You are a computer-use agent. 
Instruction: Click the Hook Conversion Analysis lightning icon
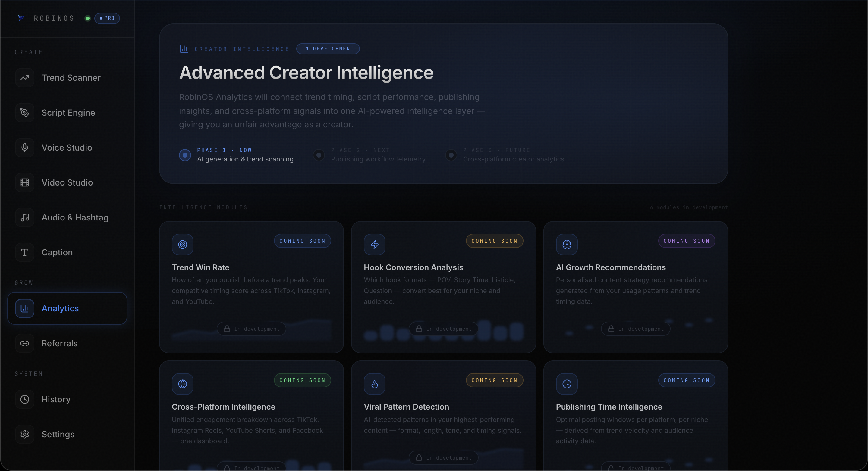point(374,245)
